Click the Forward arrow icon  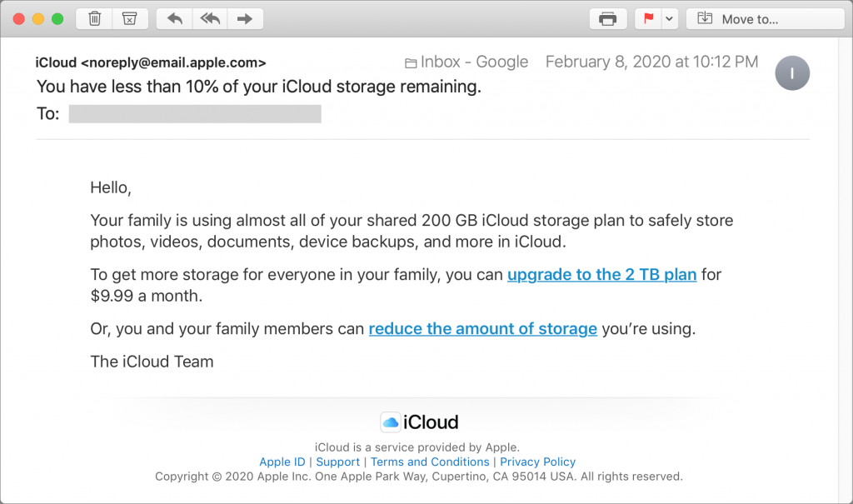pyautogui.click(x=245, y=18)
